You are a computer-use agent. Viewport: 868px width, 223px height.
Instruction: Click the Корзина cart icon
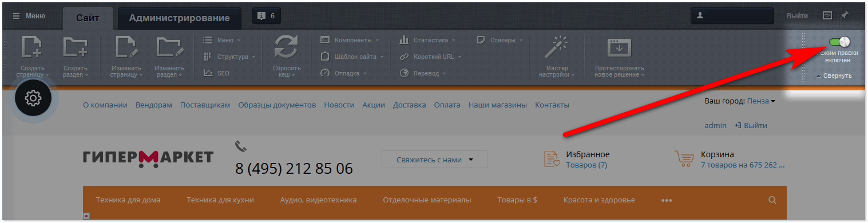pyautogui.click(x=685, y=160)
